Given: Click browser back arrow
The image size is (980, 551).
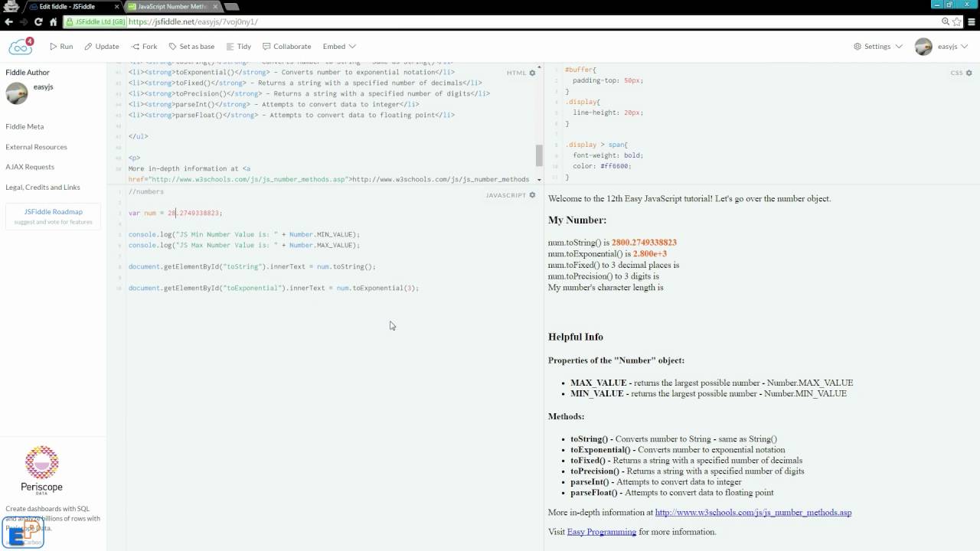Looking at the screenshot, I should tap(9, 21).
